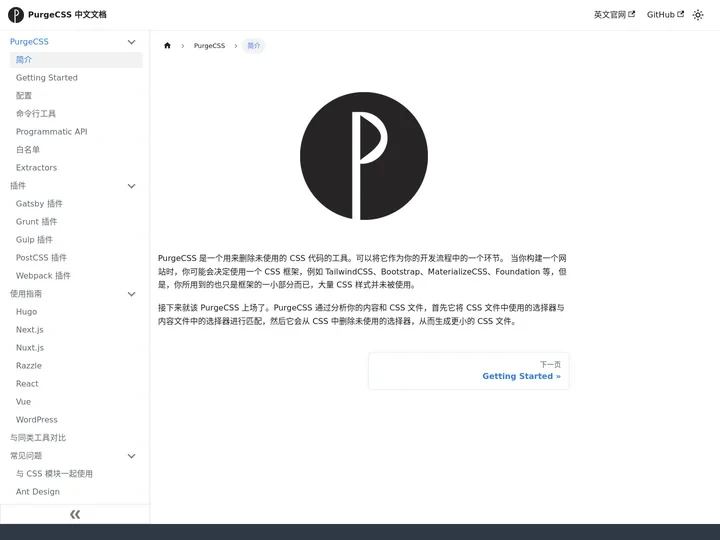
Task: Click the PurgeCSS 中文文档 site title
Action: pyautogui.click(x=67, y=15)
